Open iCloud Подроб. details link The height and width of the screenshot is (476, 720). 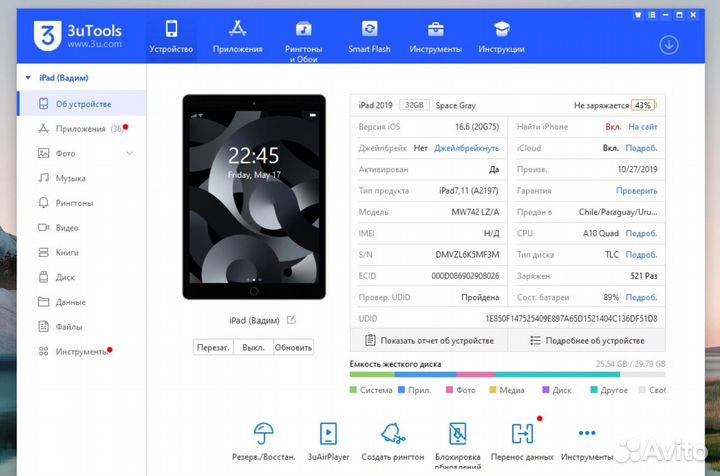[x=641, y=148]
